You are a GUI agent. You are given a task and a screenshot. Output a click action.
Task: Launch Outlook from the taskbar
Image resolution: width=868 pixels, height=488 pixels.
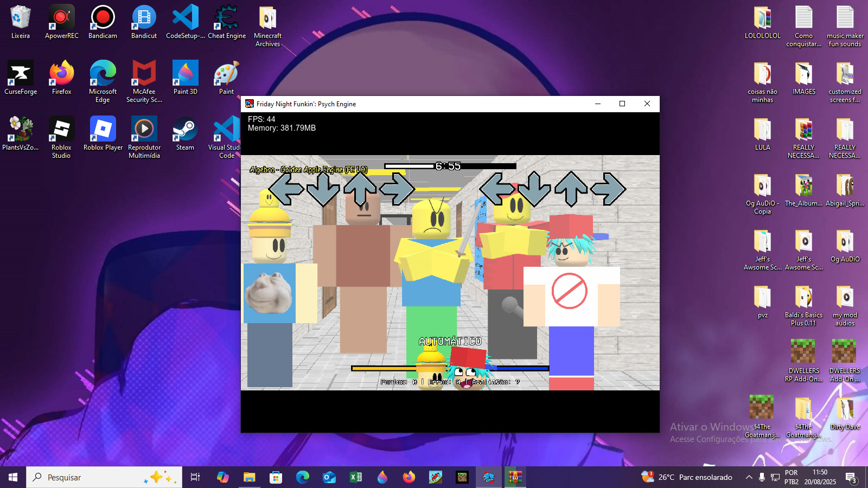329,477
